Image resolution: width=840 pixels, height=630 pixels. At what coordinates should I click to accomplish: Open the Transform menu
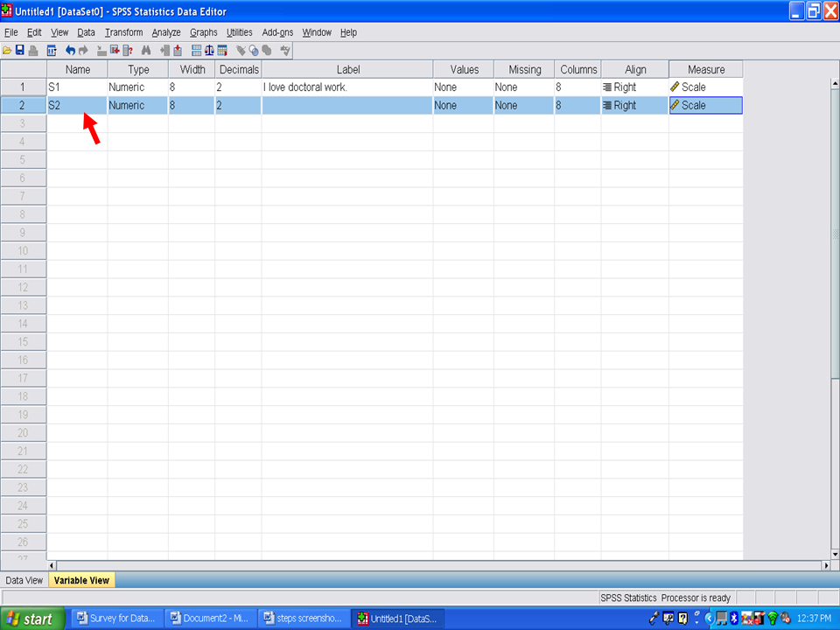coord(123,32)
